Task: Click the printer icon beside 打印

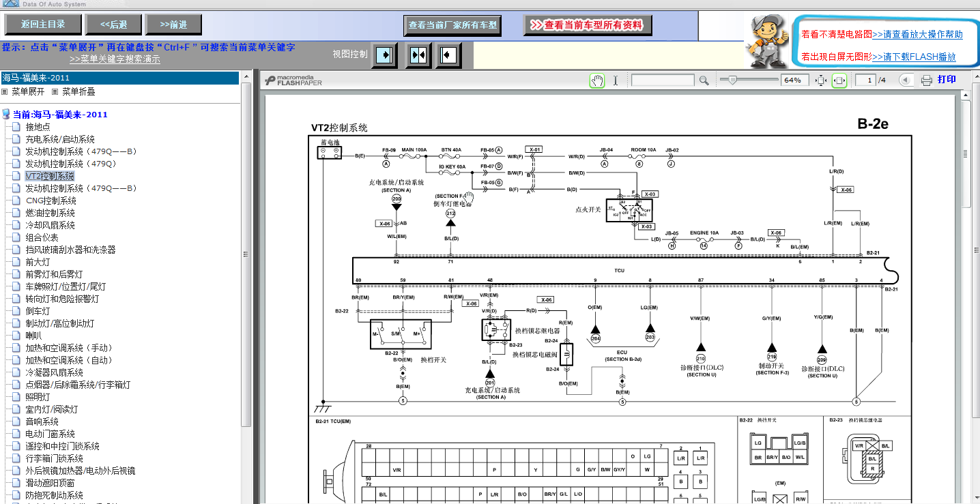Action: tap(926, 80)
